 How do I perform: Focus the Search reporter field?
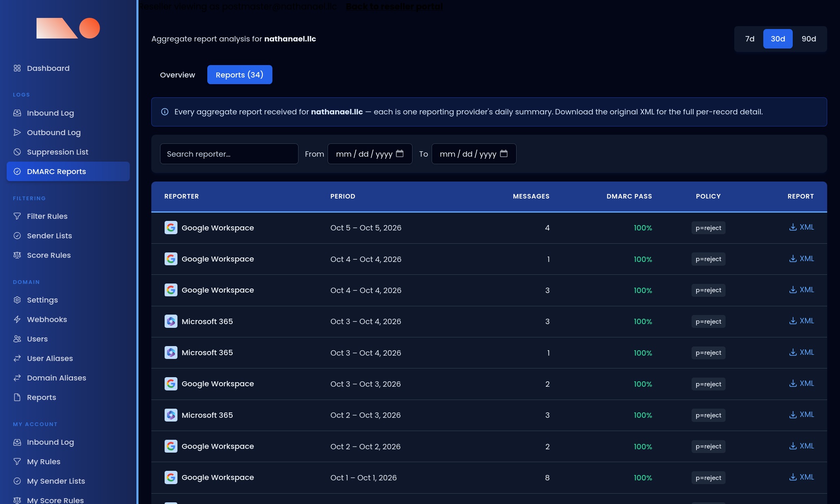click(229, 154)
